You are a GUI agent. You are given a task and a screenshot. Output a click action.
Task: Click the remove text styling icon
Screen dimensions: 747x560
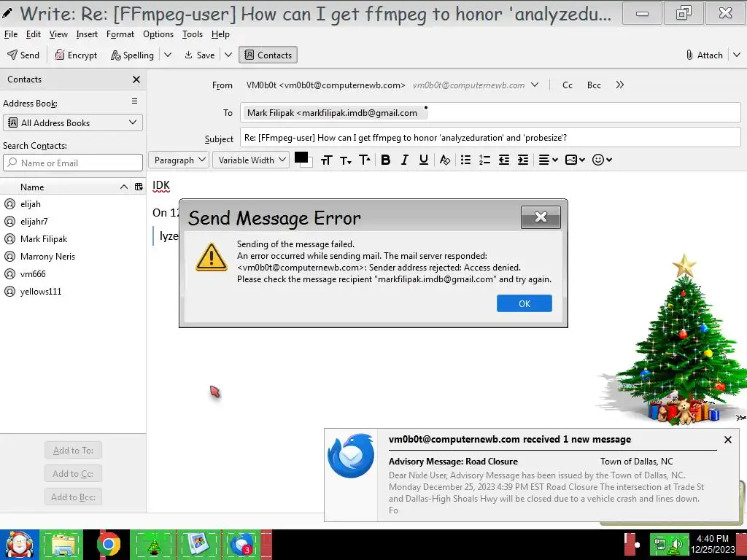(445, 160)
